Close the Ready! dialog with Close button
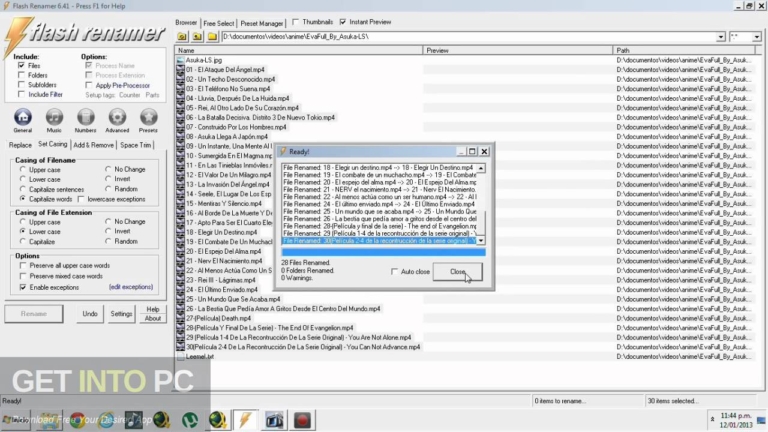 pyautogui.click(x=457, y=272)
